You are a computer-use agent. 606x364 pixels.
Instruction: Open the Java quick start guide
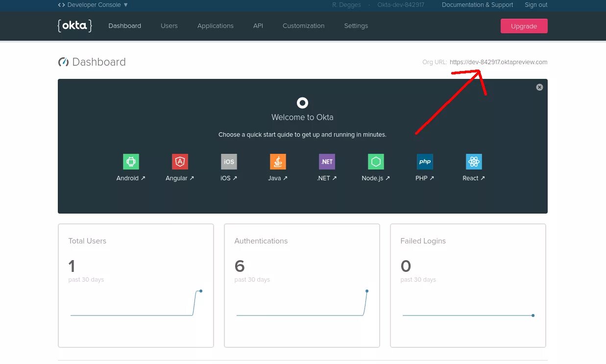pos(278,161)
